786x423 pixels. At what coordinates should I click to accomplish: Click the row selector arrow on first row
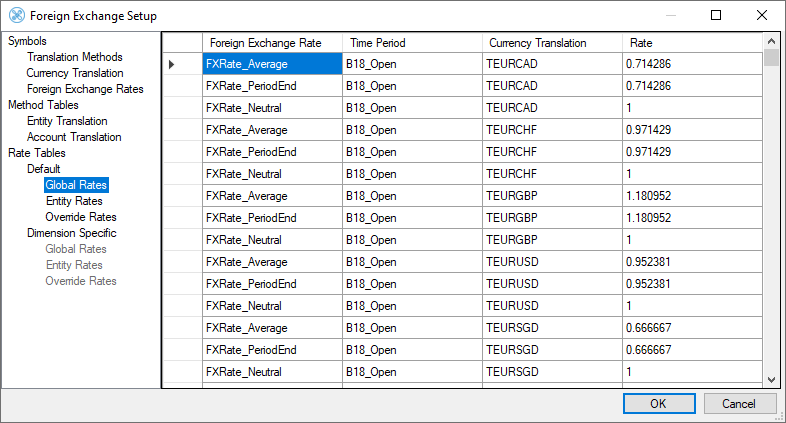pos(171,64)
